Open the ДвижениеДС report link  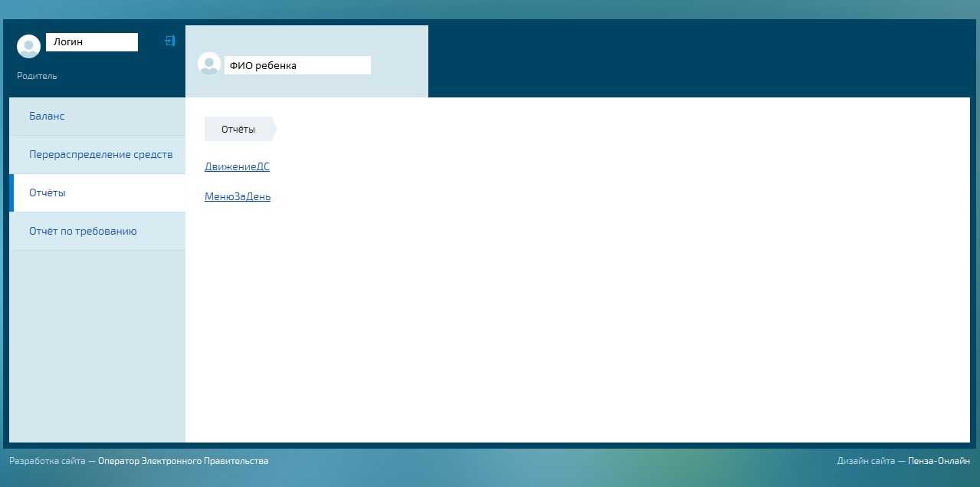coord(237,166)
